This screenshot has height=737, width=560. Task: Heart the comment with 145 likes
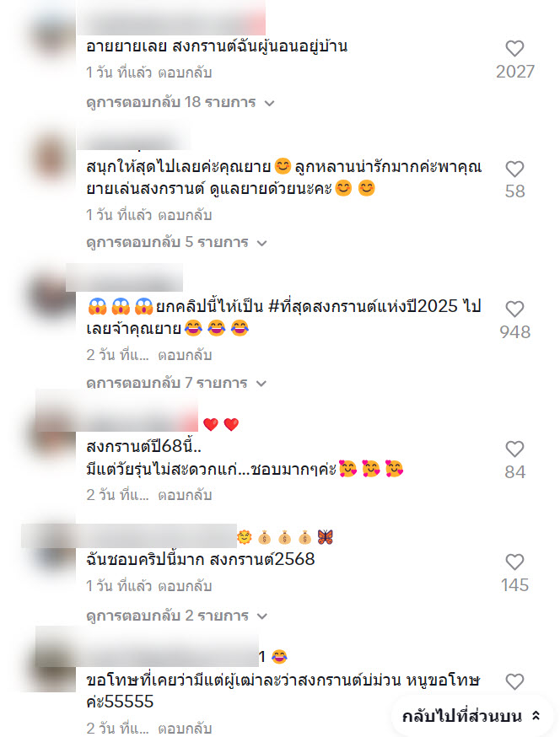(x=514, y=562)
